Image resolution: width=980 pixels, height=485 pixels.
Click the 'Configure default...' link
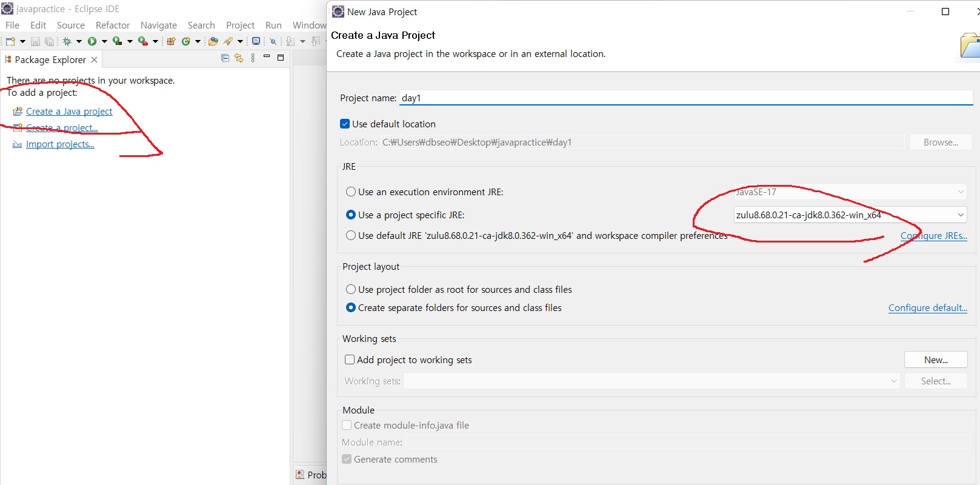[x=927, y=308]
